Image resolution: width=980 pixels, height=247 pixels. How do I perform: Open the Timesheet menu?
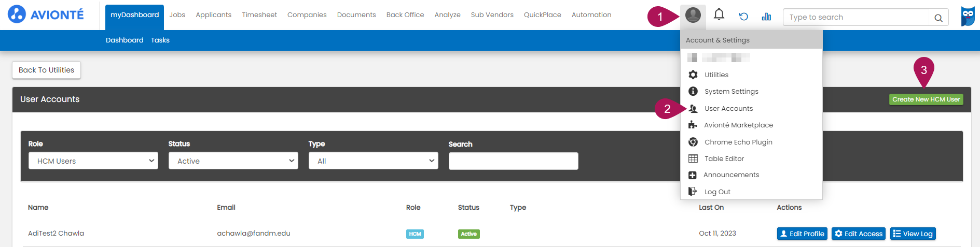pyautogui.click(x=259, y=15)
